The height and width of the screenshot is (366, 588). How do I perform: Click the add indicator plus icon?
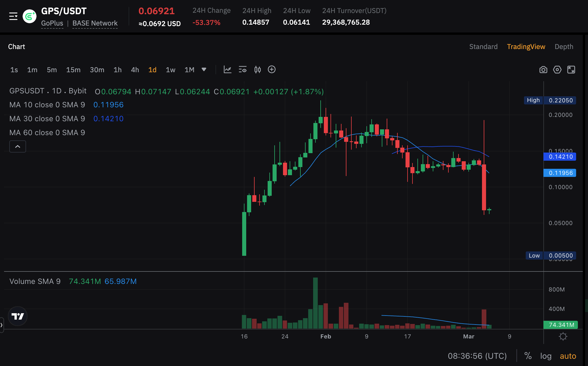(272, 70)
